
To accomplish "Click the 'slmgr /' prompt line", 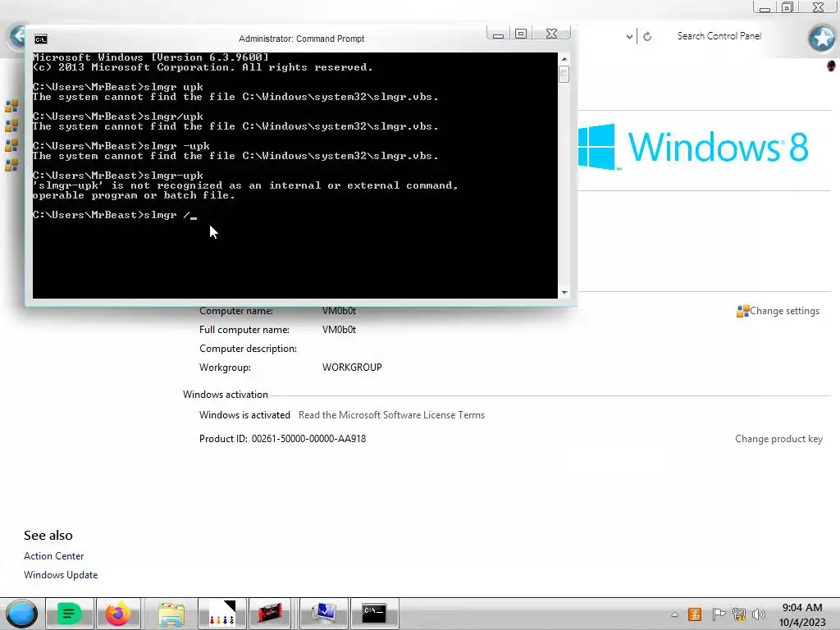I will coord(115,215).
